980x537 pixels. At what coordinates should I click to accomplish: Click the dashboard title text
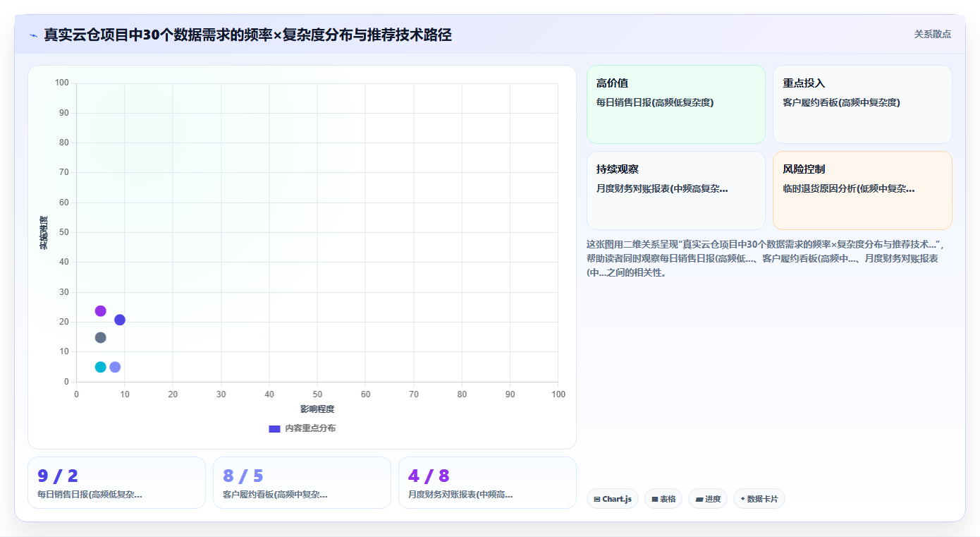pyautogui.click(x=247, y=35)
